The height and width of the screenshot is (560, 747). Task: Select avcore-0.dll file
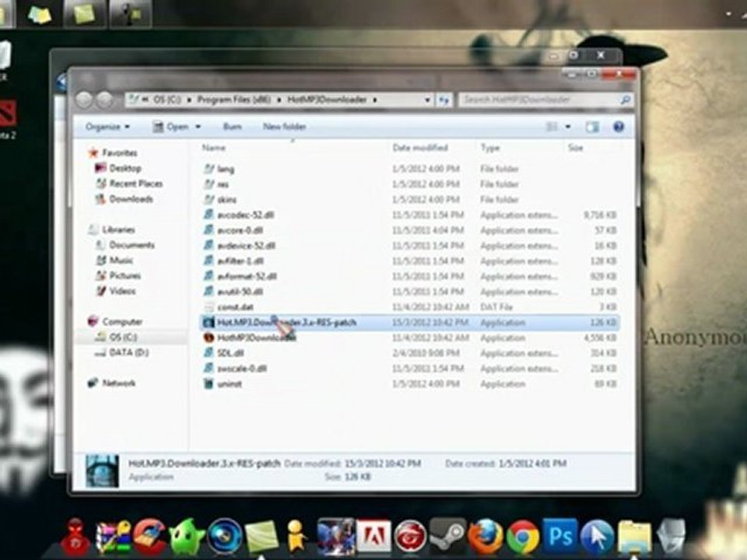point(240,230)
